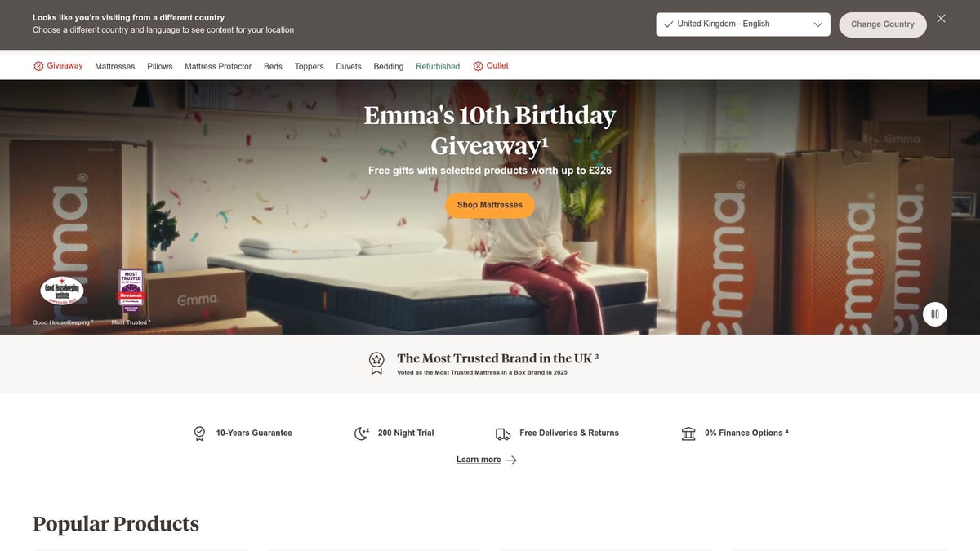Click the Most Trusted Newsweek badge
Viewport: 980px width, 551px height.
[131, 291]
